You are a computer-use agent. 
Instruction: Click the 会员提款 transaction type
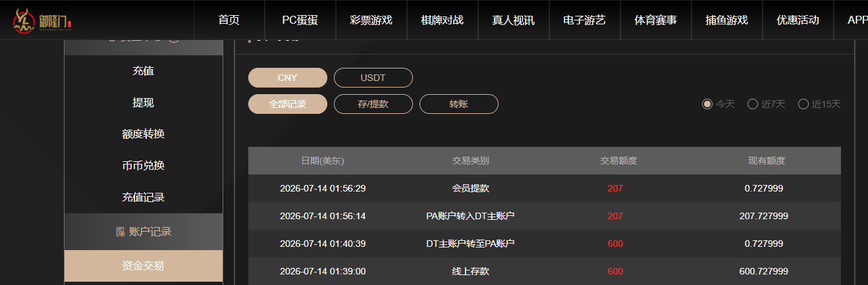pos(470,188)
